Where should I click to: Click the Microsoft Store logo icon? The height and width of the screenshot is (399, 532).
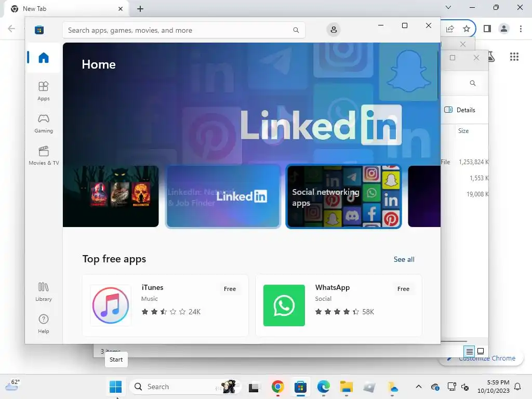pos(39,30)
